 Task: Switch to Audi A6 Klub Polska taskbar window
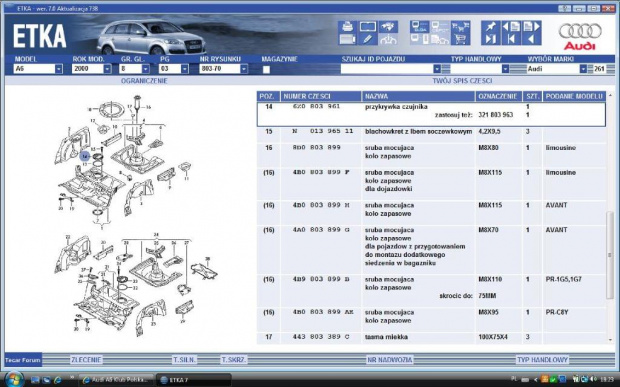pyautogui.click(x=116, y=380)
